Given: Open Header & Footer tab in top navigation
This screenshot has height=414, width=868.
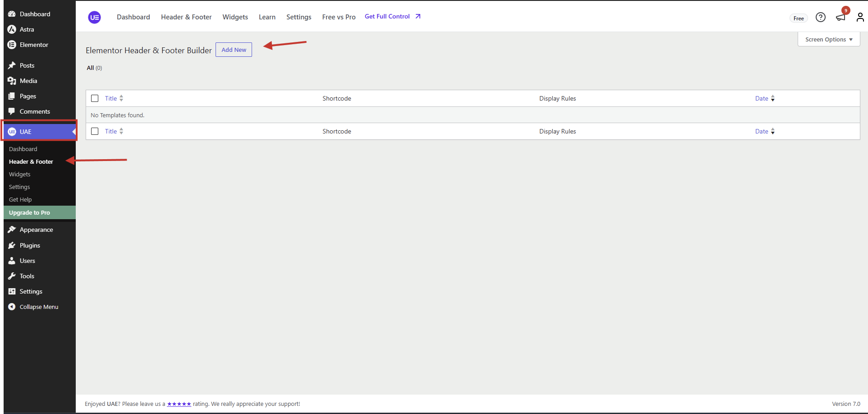Looking at the screenshot, I should coord(186,17).
